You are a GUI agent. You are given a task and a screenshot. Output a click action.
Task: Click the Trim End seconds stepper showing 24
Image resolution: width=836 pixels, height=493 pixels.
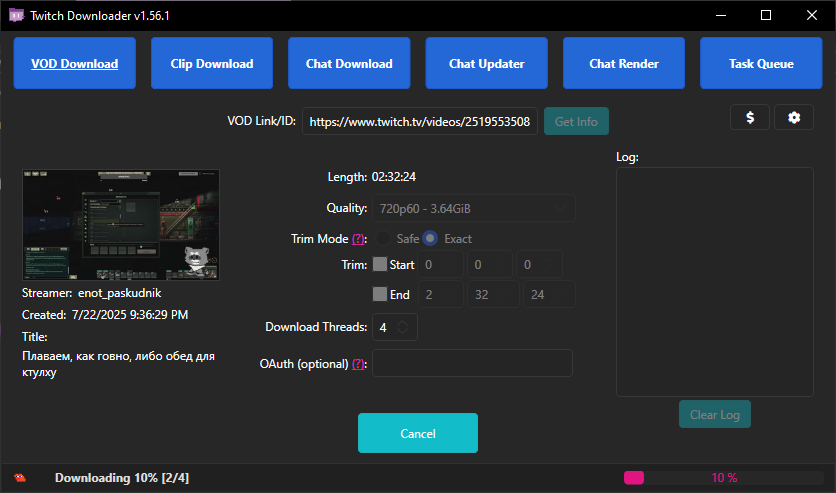[549, 294]
